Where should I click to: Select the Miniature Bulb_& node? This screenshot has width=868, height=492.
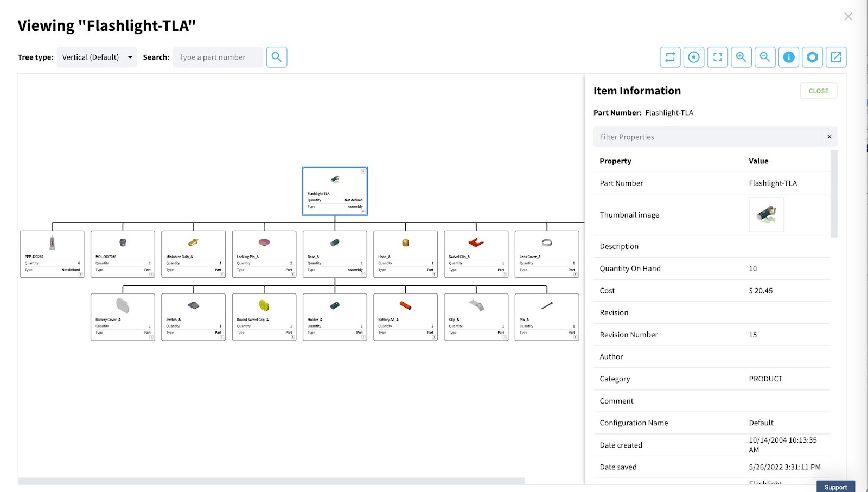pos(193,254)
